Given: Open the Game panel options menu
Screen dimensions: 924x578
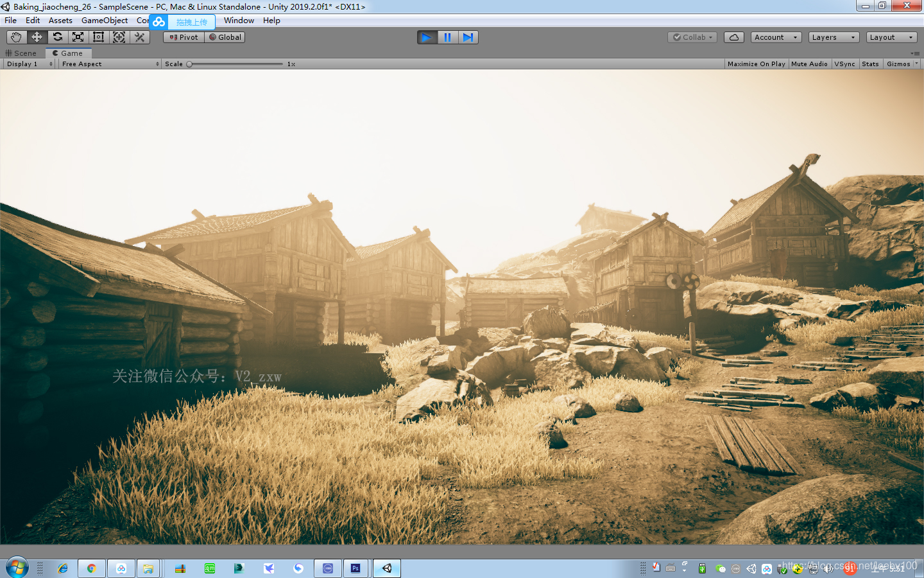Looking at the screenshot, I should tap(914, 53).
